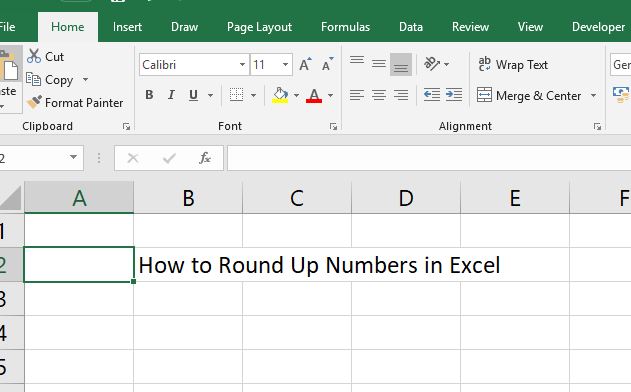
Task: Open borders dropdown arrow
Action: coord(254,95)
